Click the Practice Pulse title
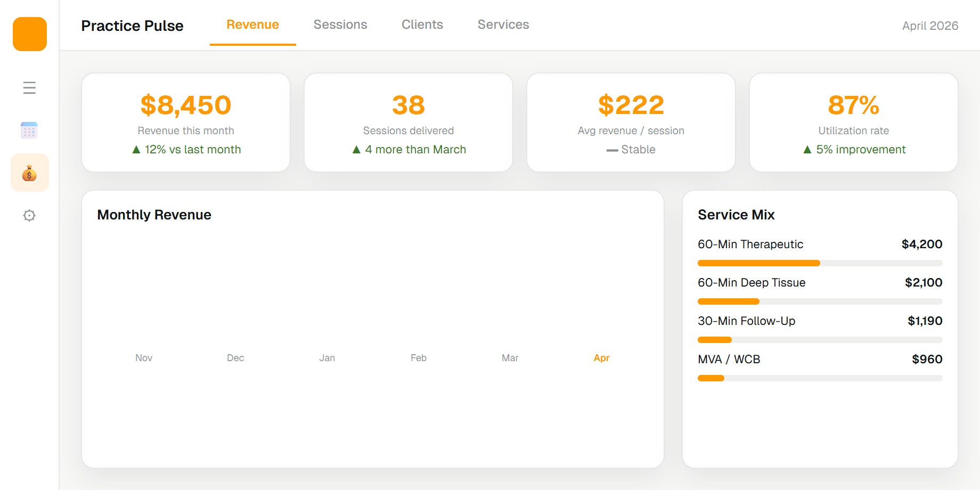 pyautogui.click(x=132, y=26)
